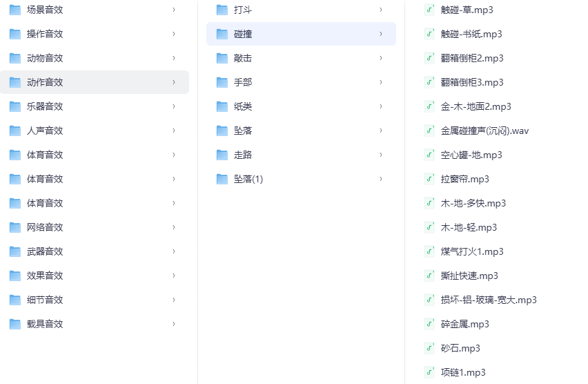Click the audio file icon for 触碰-草.mp3
Image resolution: width=588 pixels, height=384 pixels.
(x=429, y=10)
